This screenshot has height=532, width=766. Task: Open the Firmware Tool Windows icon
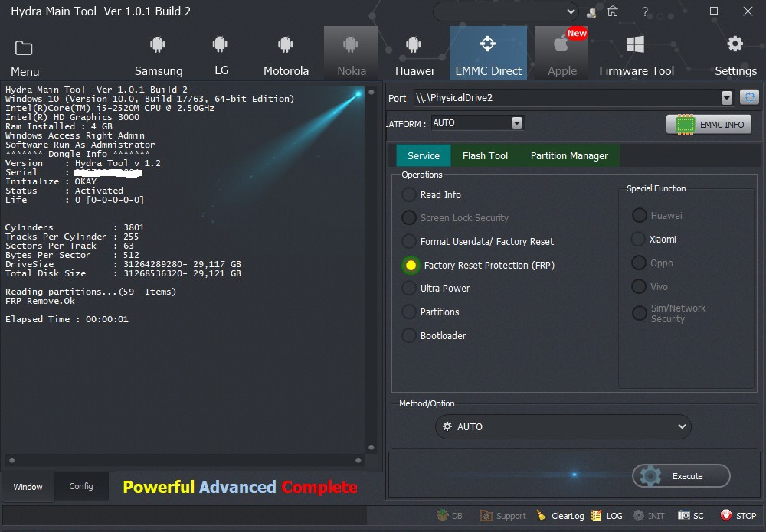(635, 44)
